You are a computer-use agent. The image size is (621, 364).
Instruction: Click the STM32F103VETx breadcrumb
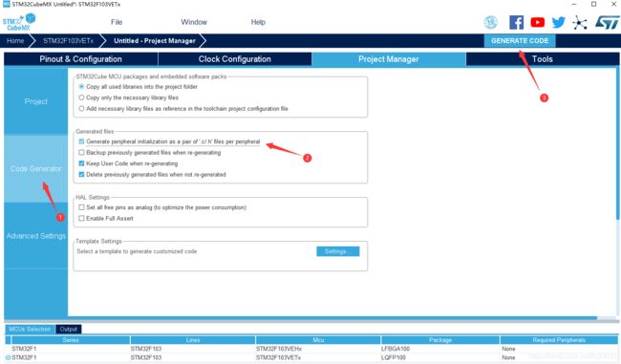pyautogui.click(x=69, y=41)
